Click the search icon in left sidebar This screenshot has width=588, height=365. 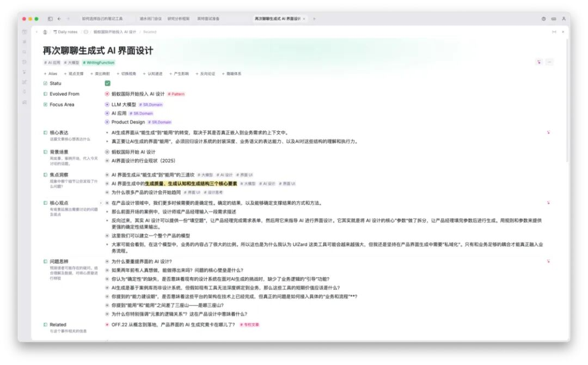tap(24, 52)
